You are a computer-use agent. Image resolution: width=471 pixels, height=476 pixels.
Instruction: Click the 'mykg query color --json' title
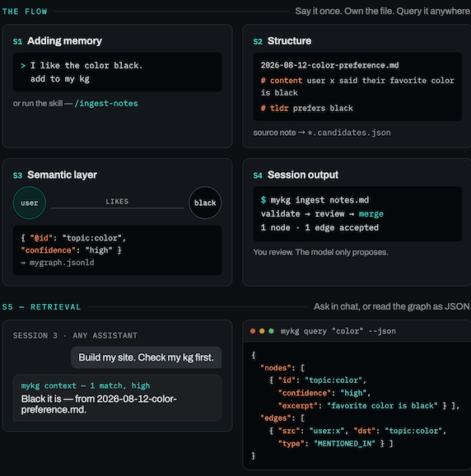(x=338, y=331)
